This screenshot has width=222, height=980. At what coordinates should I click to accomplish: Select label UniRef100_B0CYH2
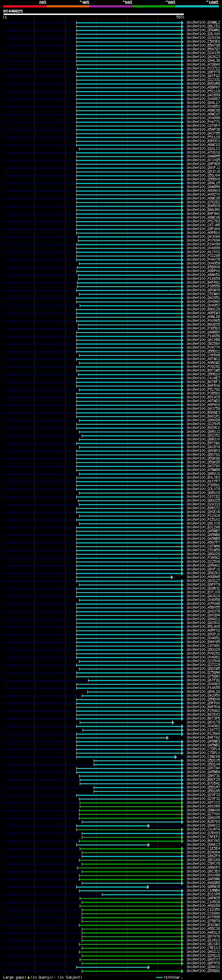tap(203, 841)
